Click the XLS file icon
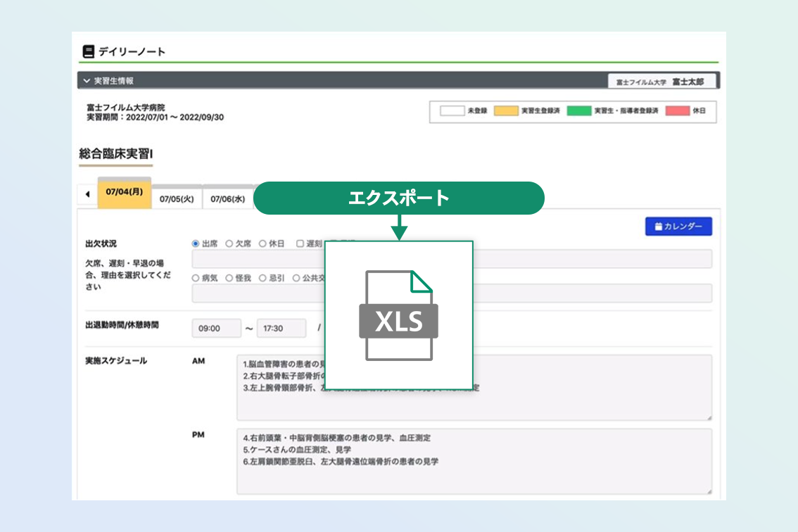798x532 pixels. (x=399, y=315)
